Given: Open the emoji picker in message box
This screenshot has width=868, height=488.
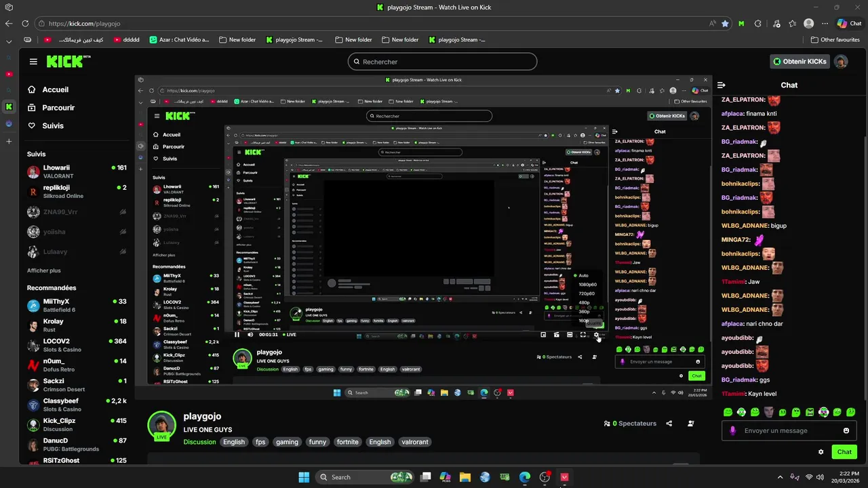Looking at the screenshot, I should 846,430.
